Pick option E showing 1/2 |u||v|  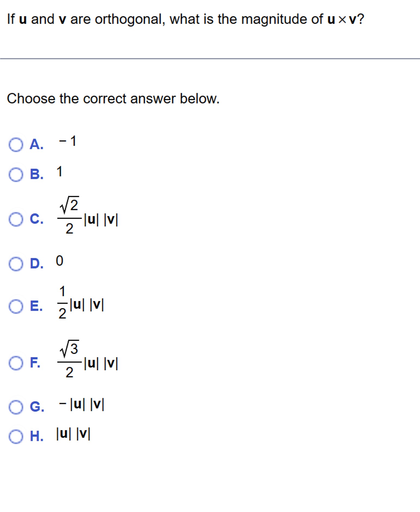click(16, 307)
